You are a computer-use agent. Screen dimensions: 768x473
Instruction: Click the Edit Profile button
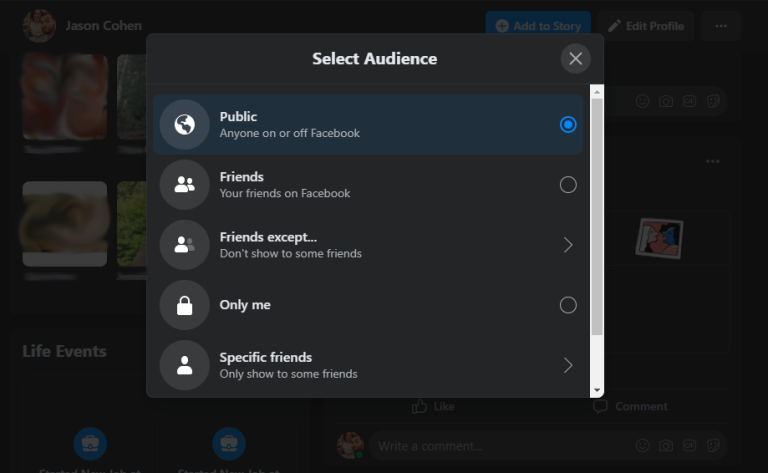646,26
